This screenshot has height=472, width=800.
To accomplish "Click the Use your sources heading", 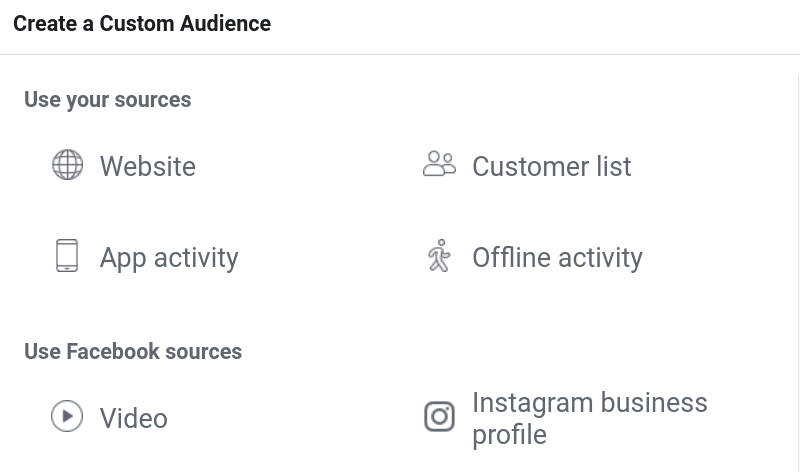I will [108, 100].
